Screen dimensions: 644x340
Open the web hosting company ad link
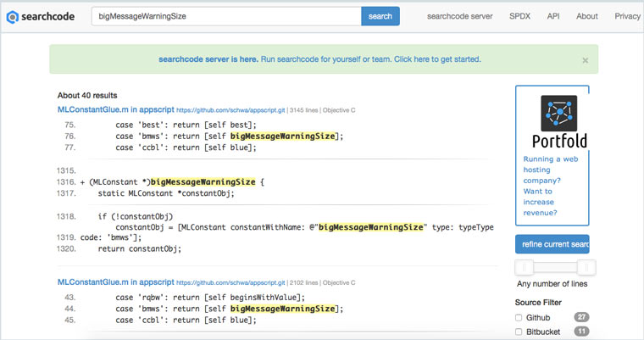[x=541, y=186]
